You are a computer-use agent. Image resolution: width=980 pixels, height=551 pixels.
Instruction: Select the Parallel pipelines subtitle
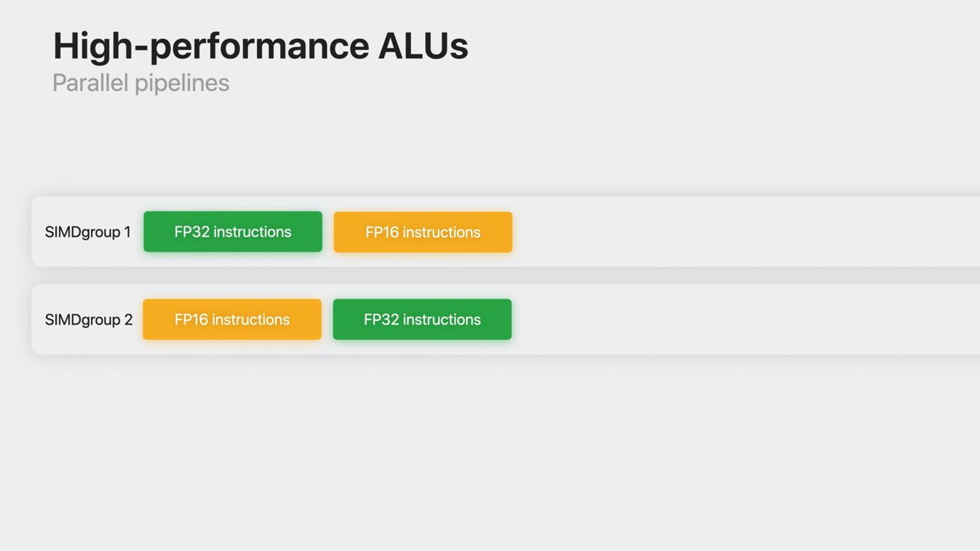141,83
